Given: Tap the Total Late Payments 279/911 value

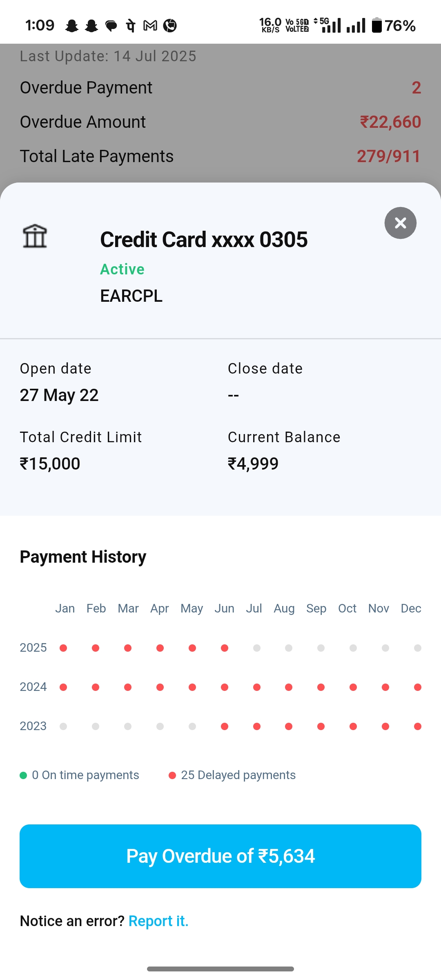Looking at the screenshot, I should click(388, 156).
